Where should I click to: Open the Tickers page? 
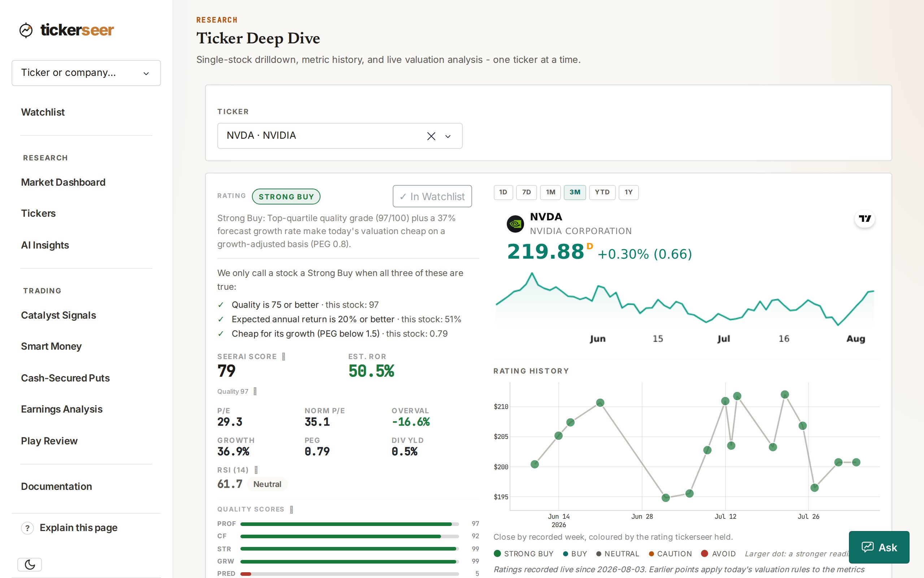coord(38,213)
